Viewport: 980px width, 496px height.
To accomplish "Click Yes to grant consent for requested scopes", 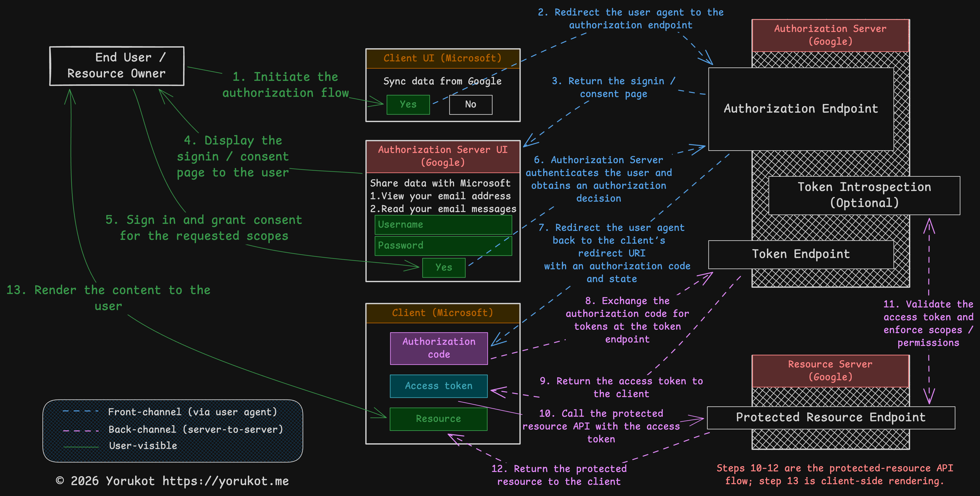I will (x=443, y=267).
